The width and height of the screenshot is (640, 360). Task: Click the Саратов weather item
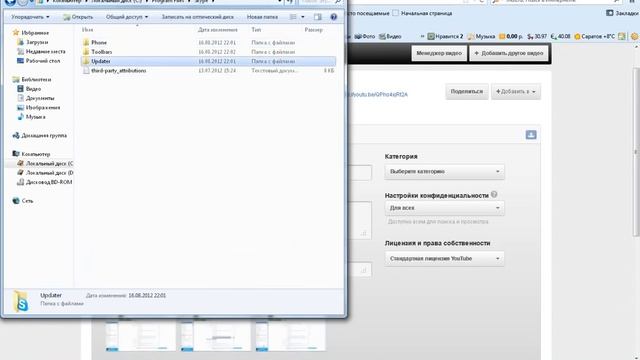coord(595,36)
